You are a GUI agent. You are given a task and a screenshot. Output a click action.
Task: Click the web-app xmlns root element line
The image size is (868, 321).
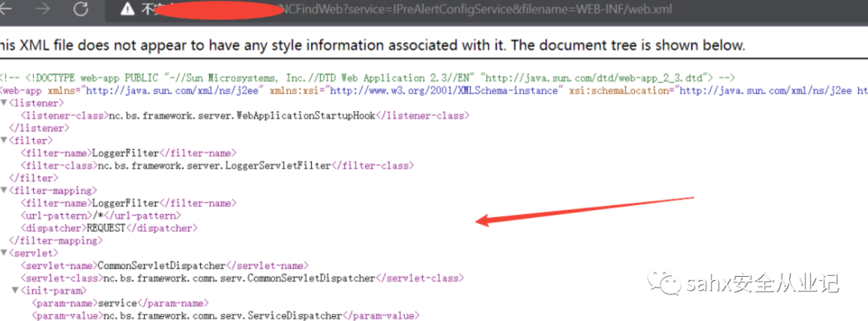pyautogui.click(x=434, y=90)
